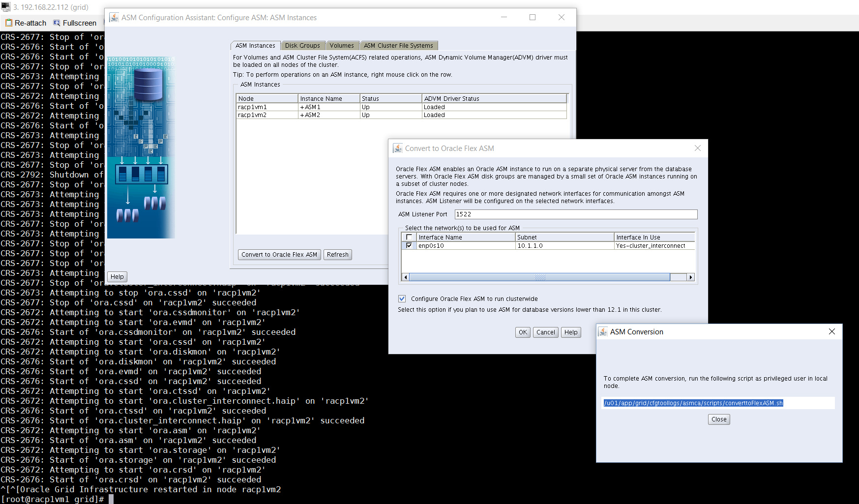This screenshot has height=504, width=859.
Task: Click the Refresh button under ASM Instances
Action: 337,255
